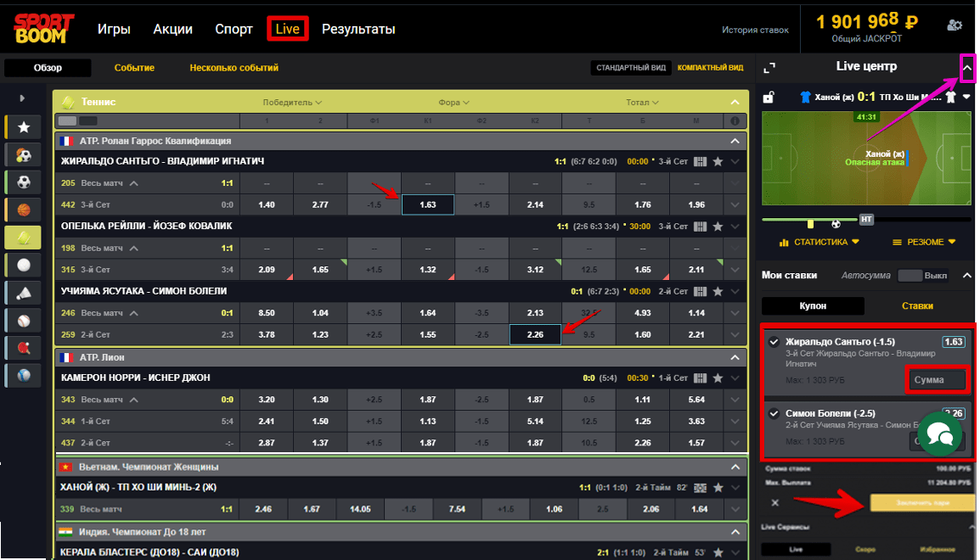This screenshot has height=560, width=980.
Task: Uncheck the Жиральдо Сантьго (-1.5) bet
Action: pos(774,341)
